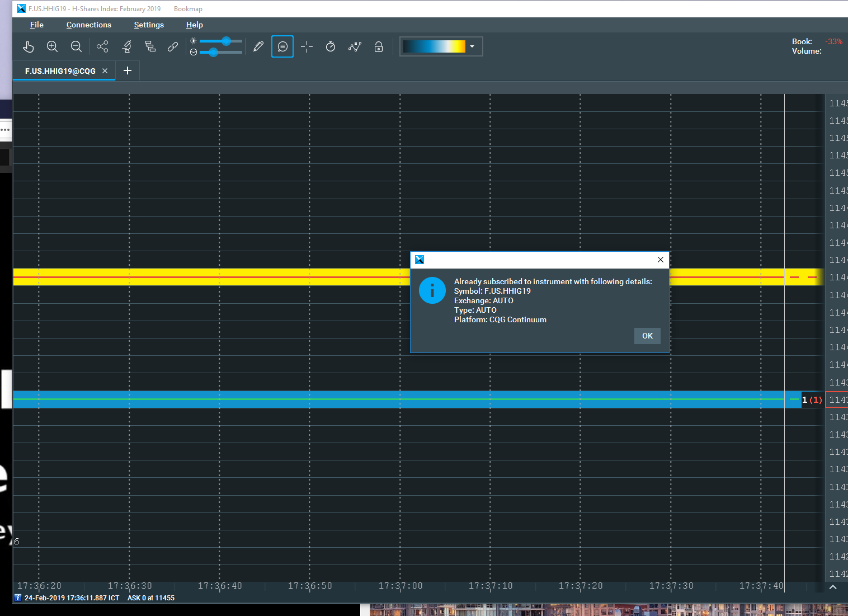
Task: Open the Connections menu
Action: [89, 25]
